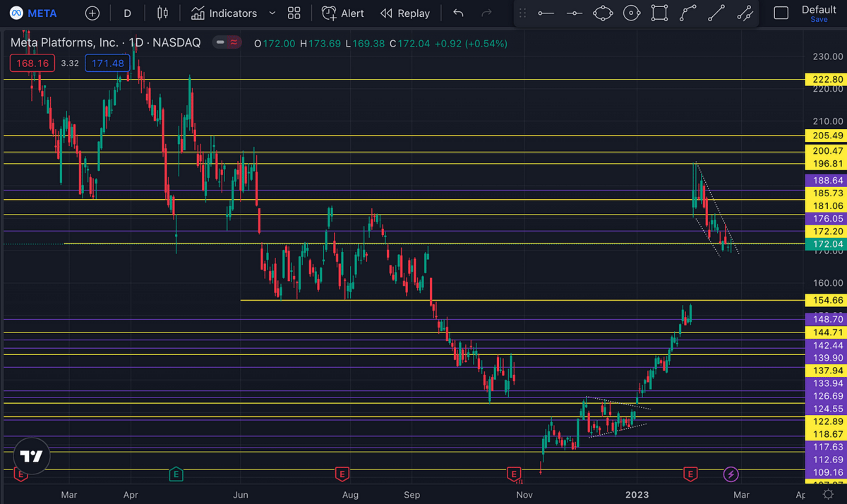Click the red earnings E marker before Nov
This screenshot has height=504, width=847.
point(514,474)
